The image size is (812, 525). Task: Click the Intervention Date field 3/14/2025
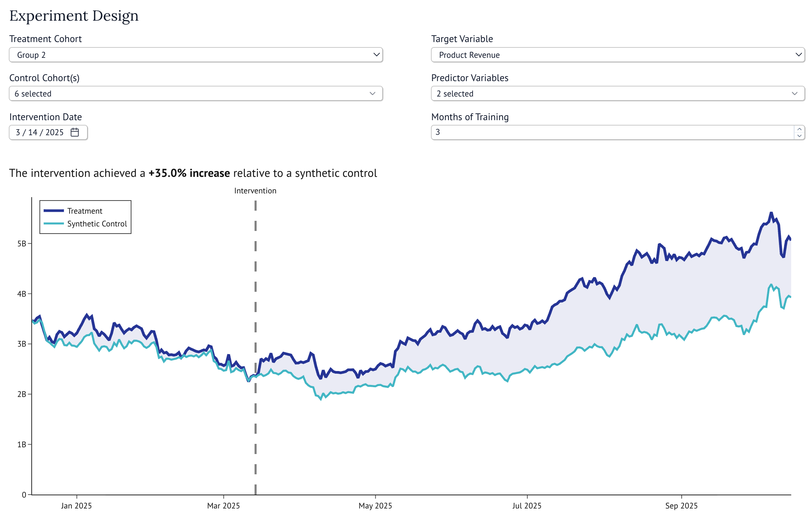coord(39,132)
